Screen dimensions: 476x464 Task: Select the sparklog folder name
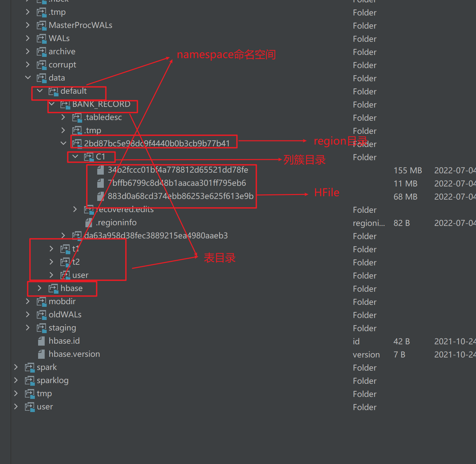click(x=53, y=380)
